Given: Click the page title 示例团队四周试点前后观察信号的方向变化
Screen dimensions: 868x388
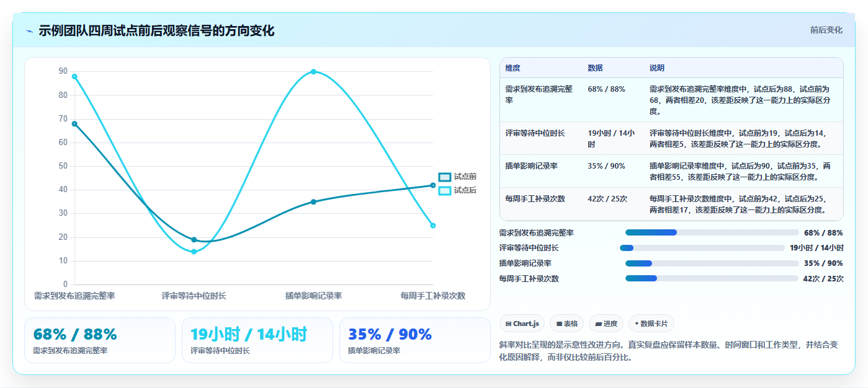Looking at the screenshot, I should (156, 31).
